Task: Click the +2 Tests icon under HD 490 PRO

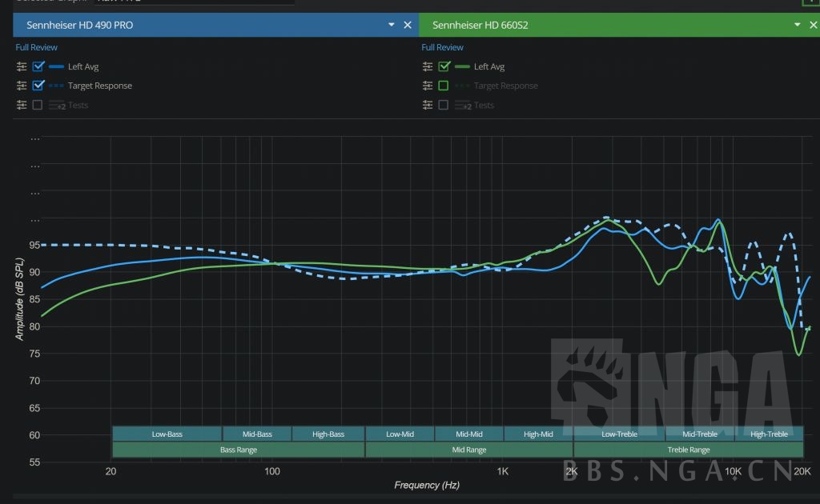Action: (57, 106)
